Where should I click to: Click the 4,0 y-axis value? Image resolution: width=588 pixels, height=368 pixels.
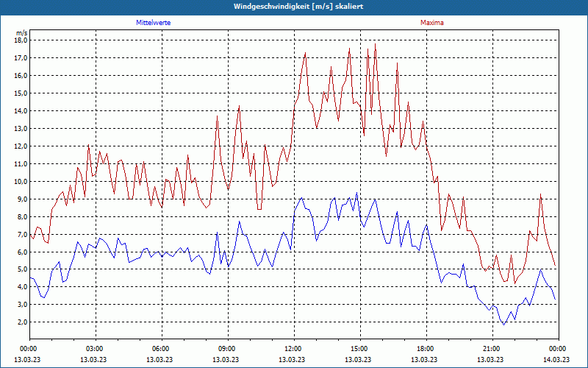click(x=23, y=287)
